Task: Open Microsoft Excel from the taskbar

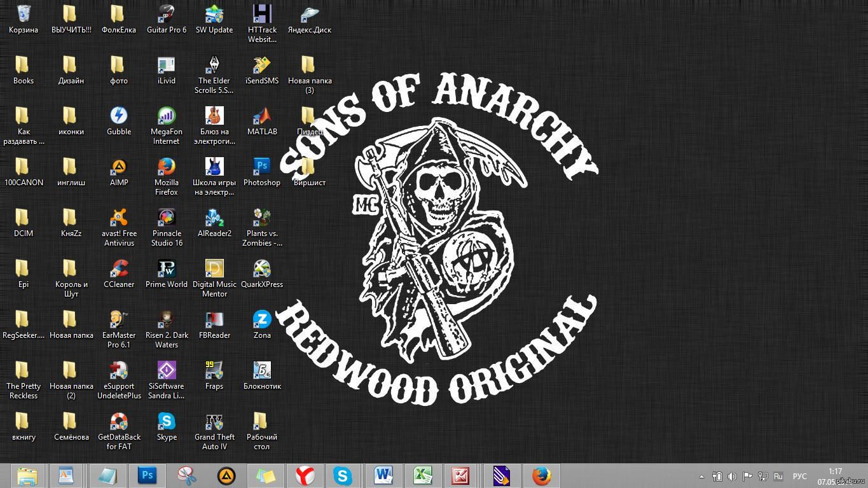Action: [x=423, y=476]
